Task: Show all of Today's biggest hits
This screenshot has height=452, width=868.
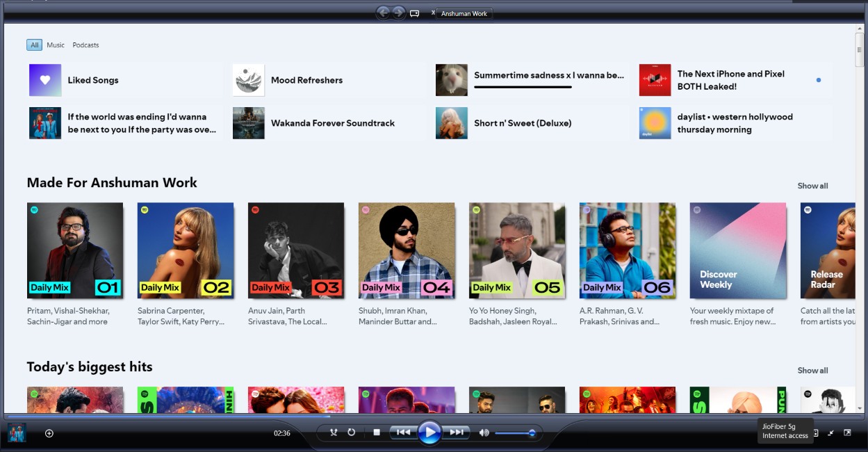Action: point(812,370)
